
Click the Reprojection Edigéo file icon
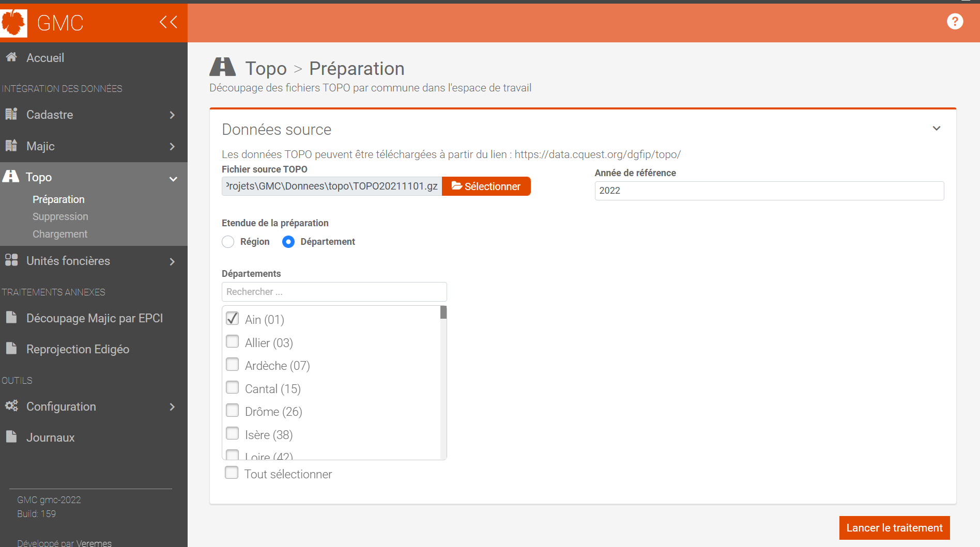pyautogui.click(x=11, y=348)
